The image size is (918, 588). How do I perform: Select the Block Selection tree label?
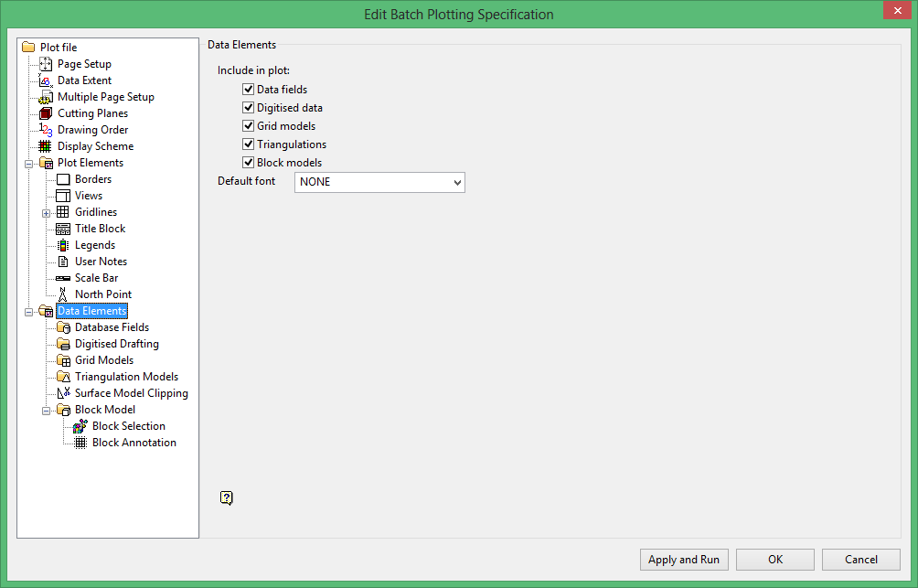[129, 426]
